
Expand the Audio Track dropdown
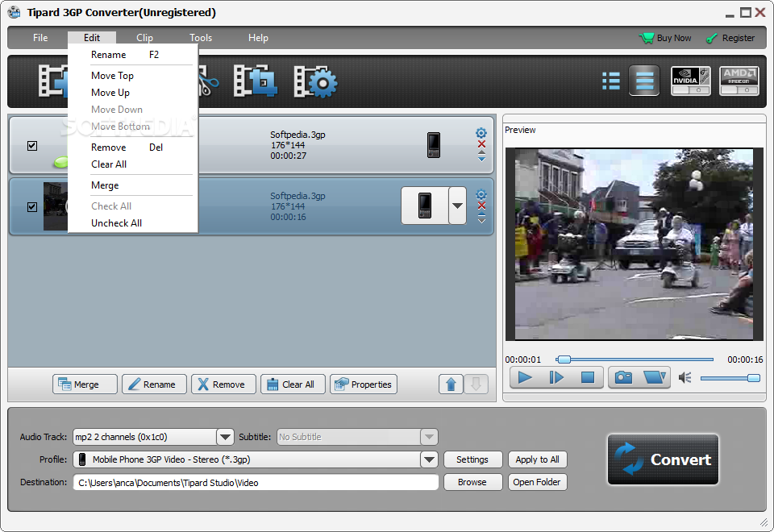225,437
